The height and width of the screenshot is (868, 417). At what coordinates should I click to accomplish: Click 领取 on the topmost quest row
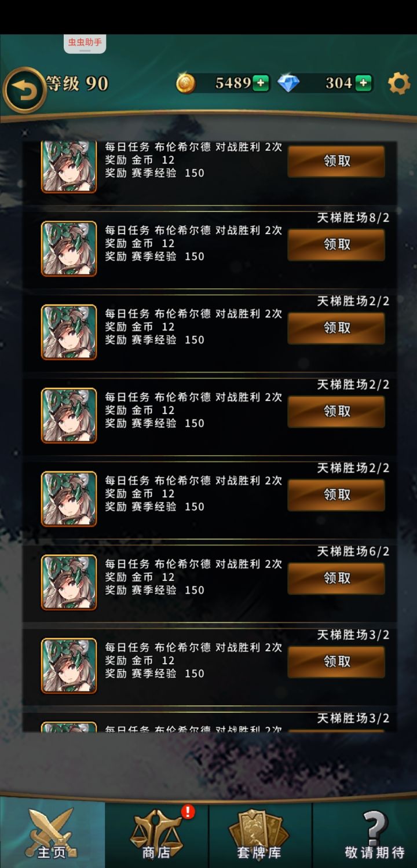click(336, 161)
